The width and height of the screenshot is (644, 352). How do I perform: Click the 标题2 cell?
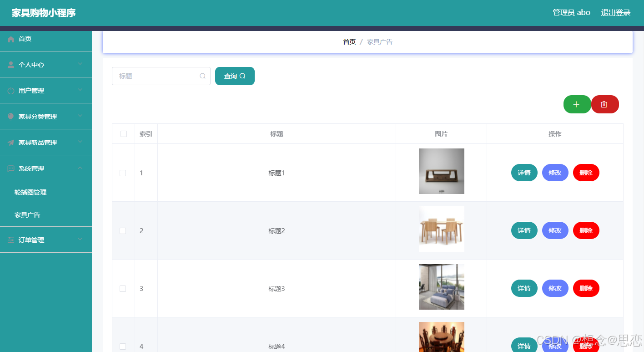coord(277,231)
